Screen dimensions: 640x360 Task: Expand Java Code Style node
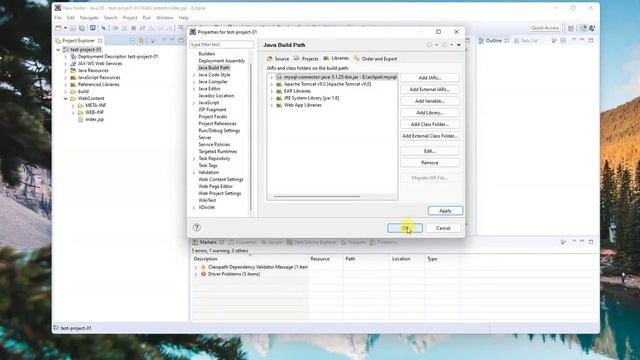tap(194, 75)
